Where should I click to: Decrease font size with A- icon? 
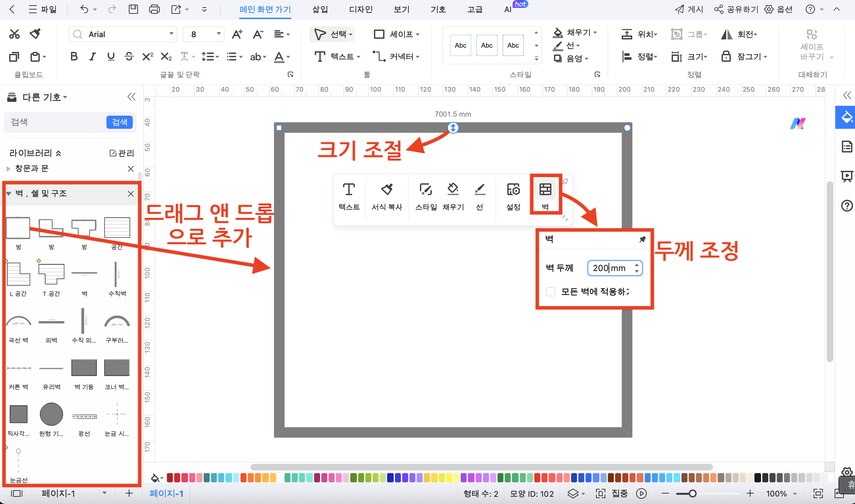tap(258, 34)
